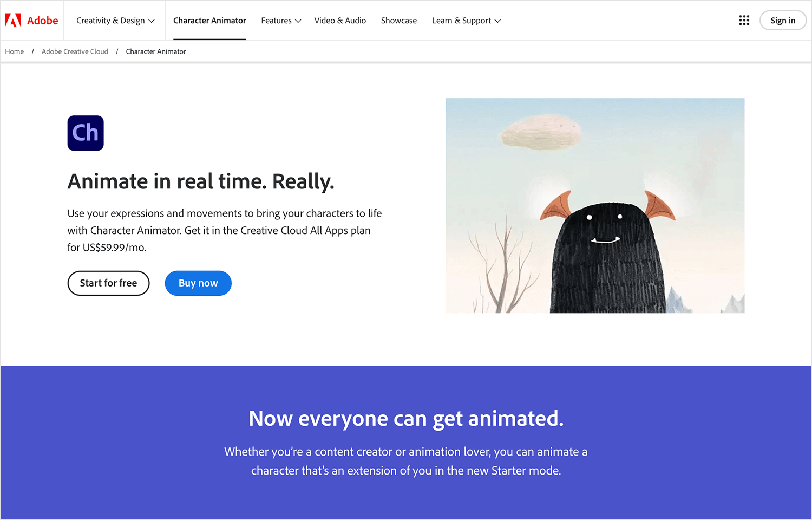Expand the Features dropdown menu
The width and height of the screenshot is (812, 520).
[281, 21]
